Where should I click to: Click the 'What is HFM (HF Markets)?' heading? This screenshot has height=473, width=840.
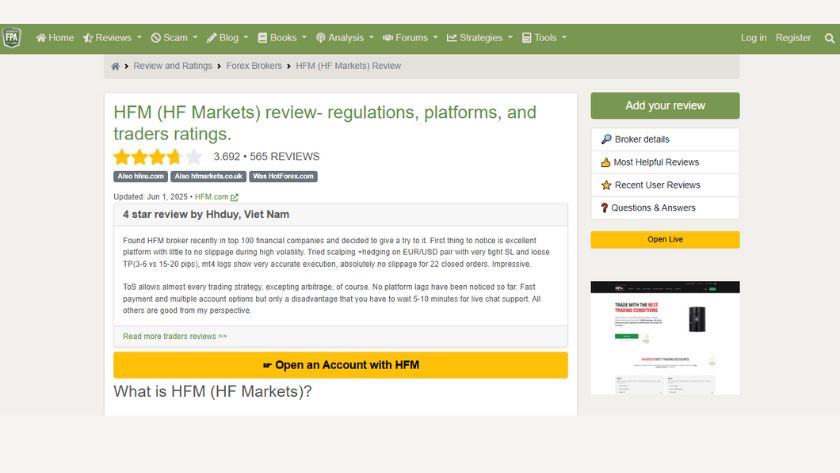212,392
